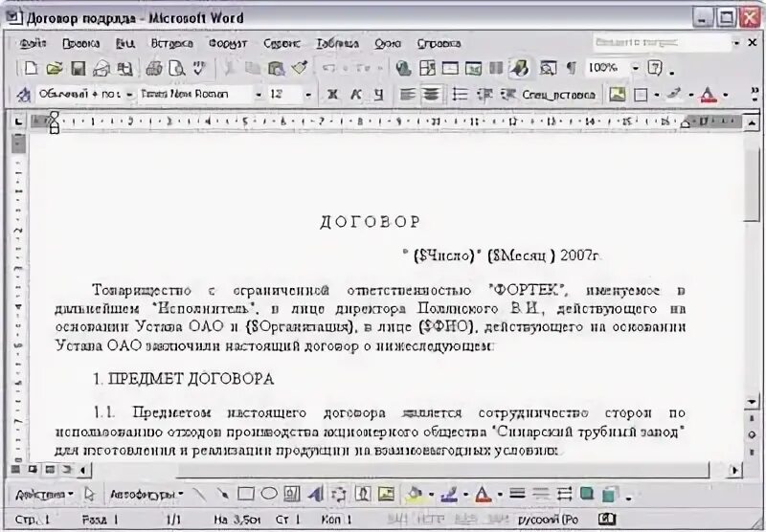
Task: Apply shadow style on the drawing toolbar
Action: pyautogui.click(x=587, y=495)
